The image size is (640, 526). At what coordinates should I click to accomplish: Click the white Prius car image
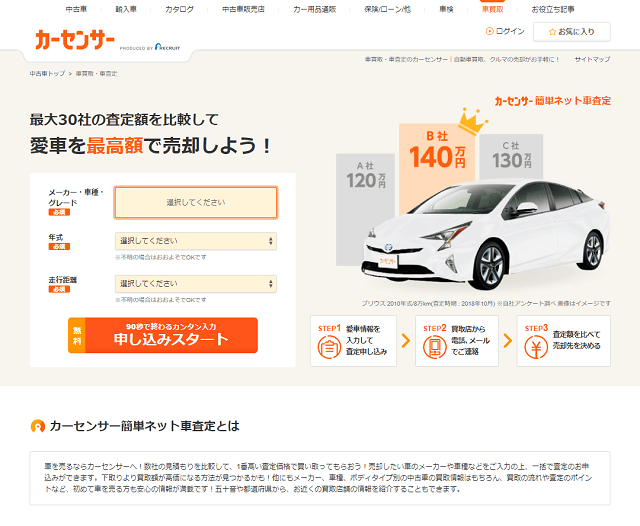tap(485, 235)
